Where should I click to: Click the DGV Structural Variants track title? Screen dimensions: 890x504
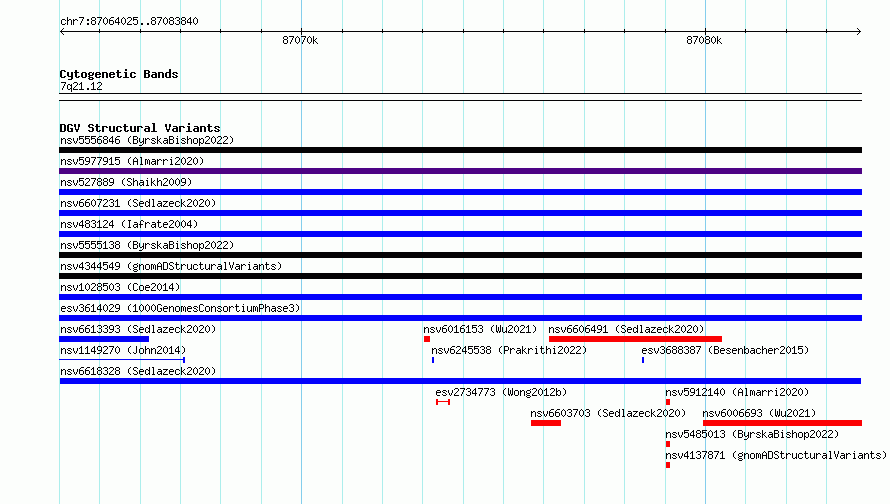(x=140, y=128)
